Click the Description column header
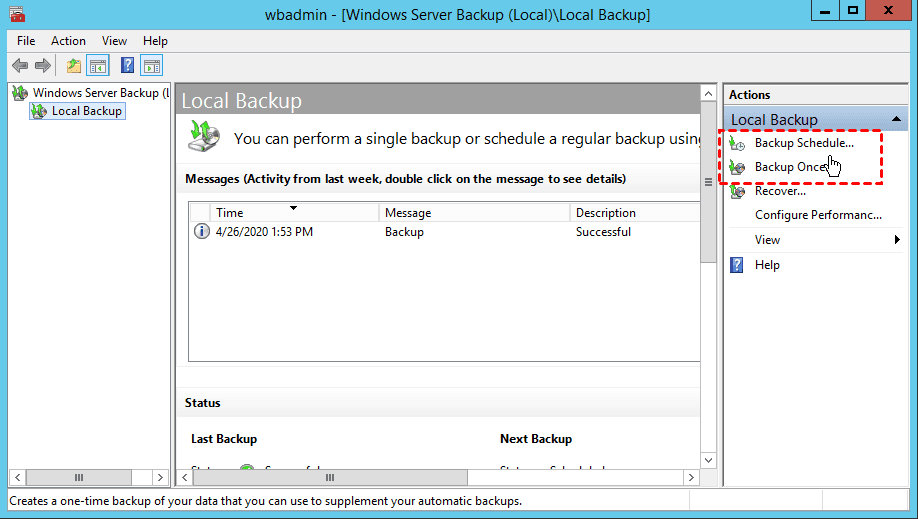Viewport: 918px width, 519px height. pos(635,212)
